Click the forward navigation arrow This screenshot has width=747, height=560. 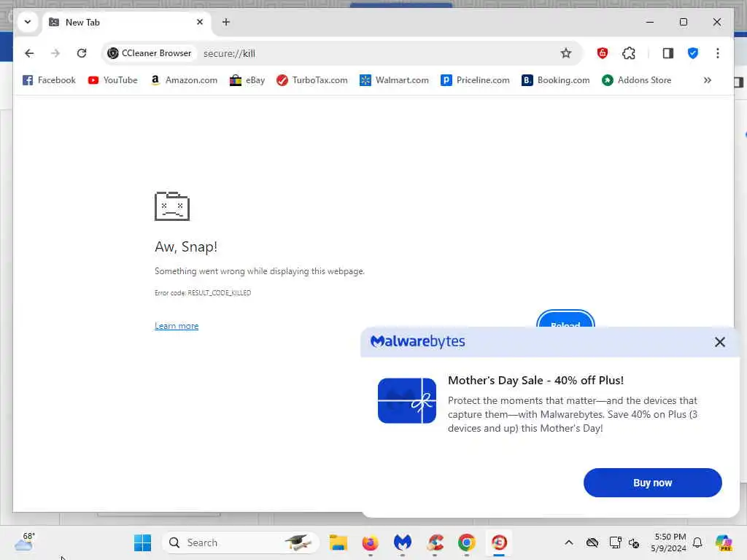pos(55,53)
